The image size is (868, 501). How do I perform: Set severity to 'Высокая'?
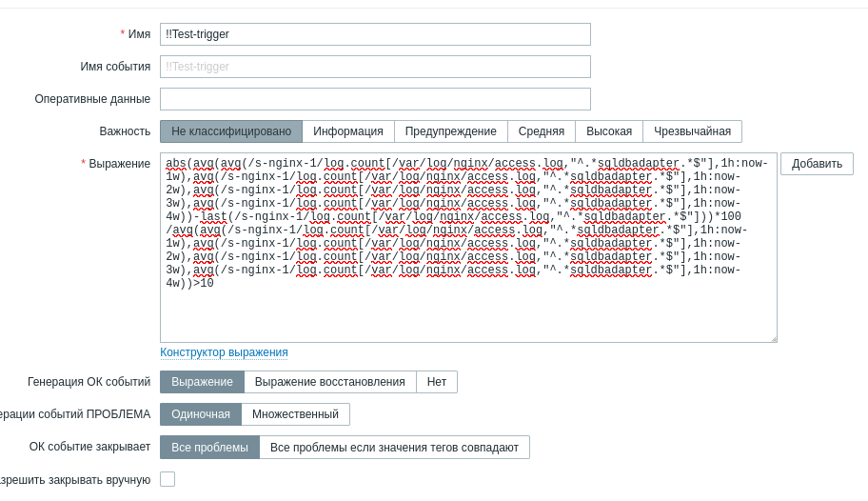609,131
